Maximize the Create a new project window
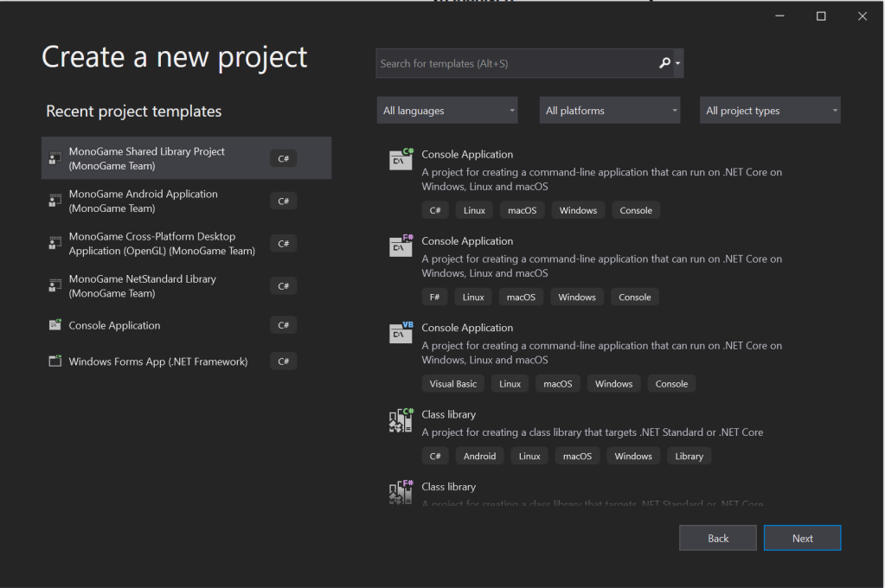The image size is (885, 588). click(821, 16)
